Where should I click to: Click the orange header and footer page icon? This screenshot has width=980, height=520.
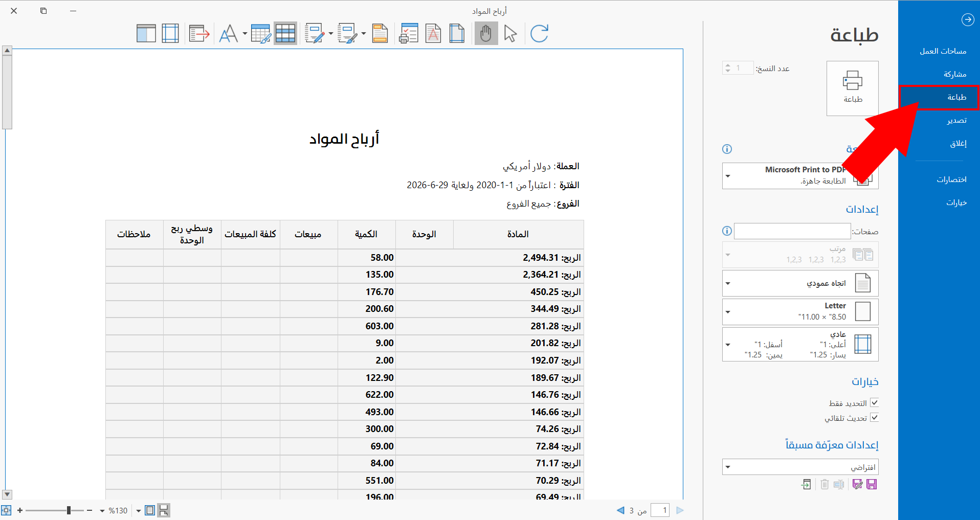[x=380, y=34]
